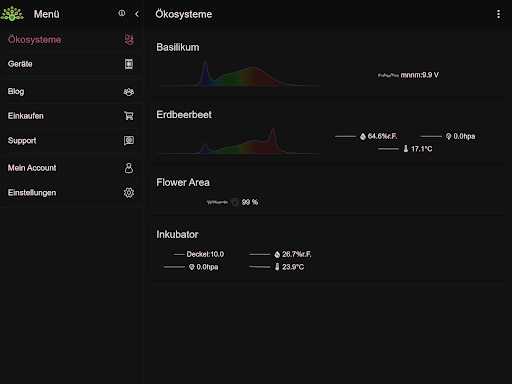Click the Basilikum light spectrum graph

(x=237, y=73)
